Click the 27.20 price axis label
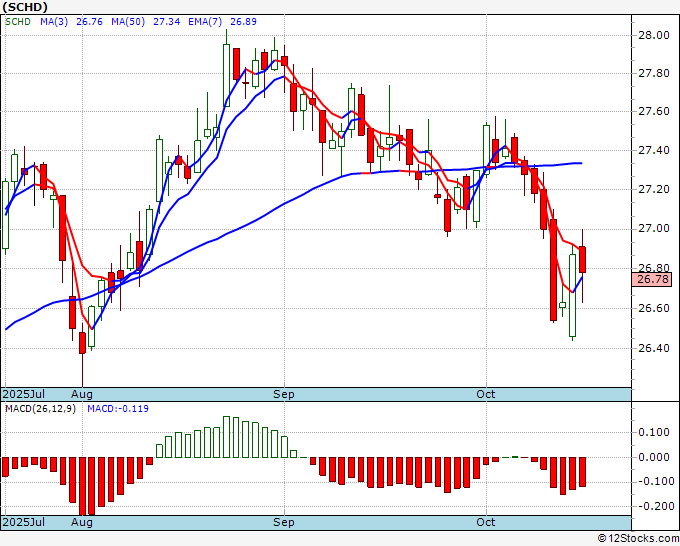Viewport: 680px width, 546px height. (654, 190)
